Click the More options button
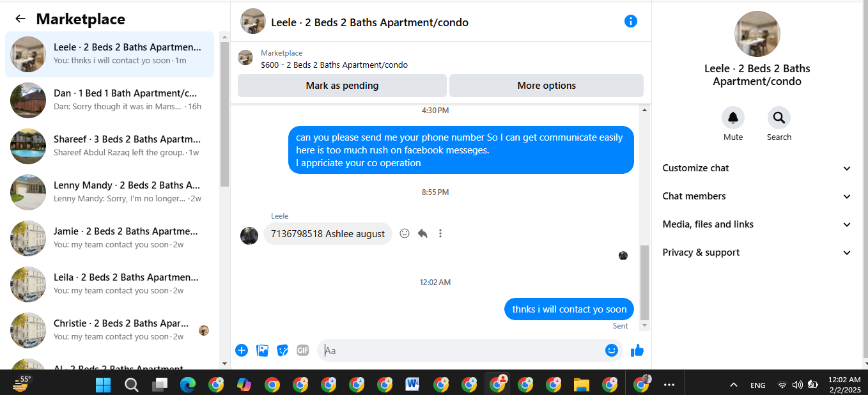The image size is (868, 395). coord(546,86)
